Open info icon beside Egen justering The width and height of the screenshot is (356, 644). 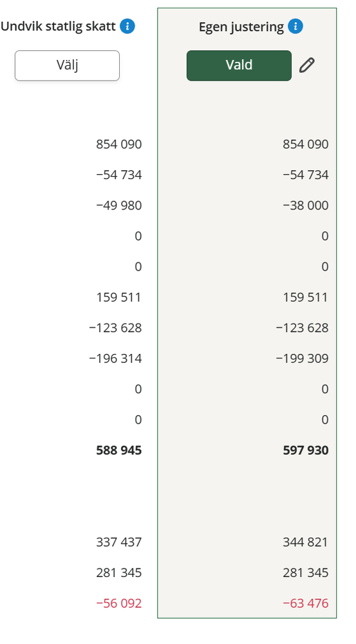[295, 26]
